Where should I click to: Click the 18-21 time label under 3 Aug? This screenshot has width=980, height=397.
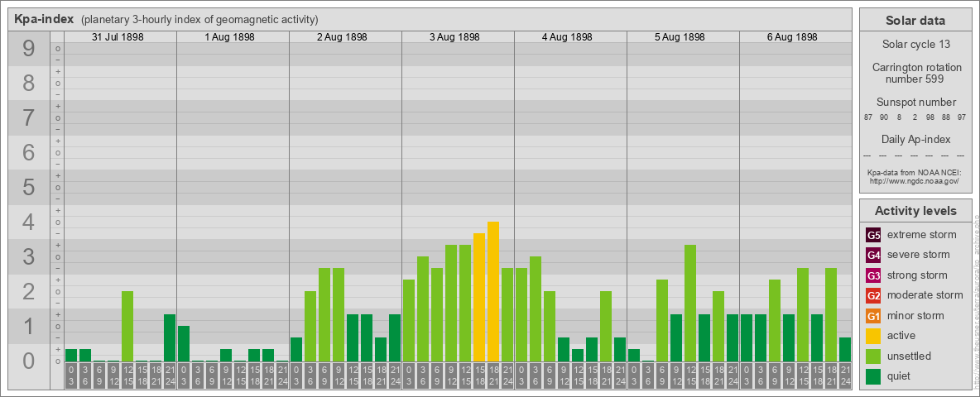point(493,375)
